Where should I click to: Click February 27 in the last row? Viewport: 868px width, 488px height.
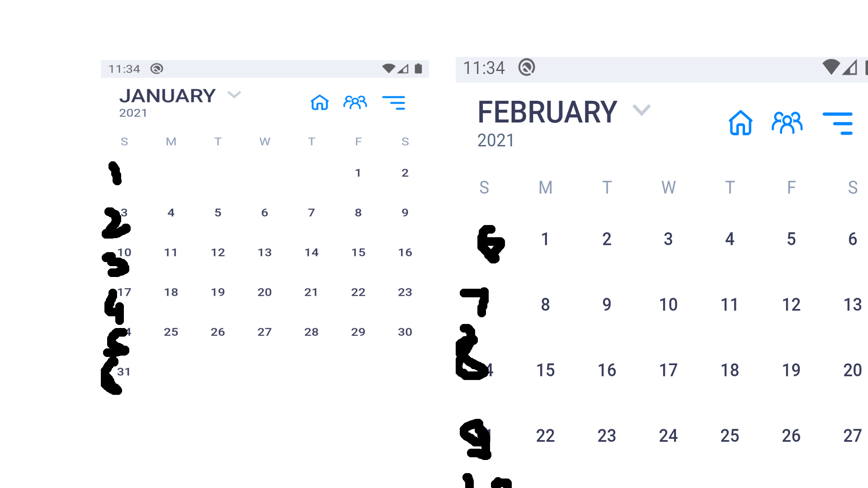click(x=852, y=436)
